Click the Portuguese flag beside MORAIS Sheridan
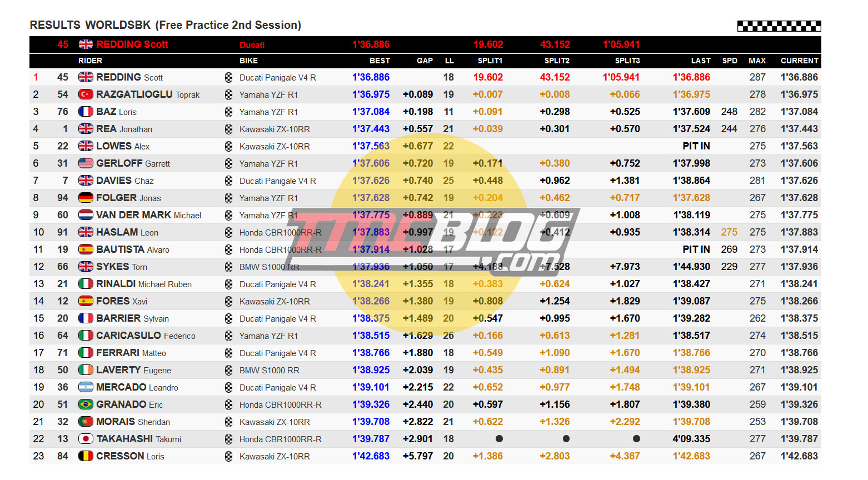 click(86, 422)
